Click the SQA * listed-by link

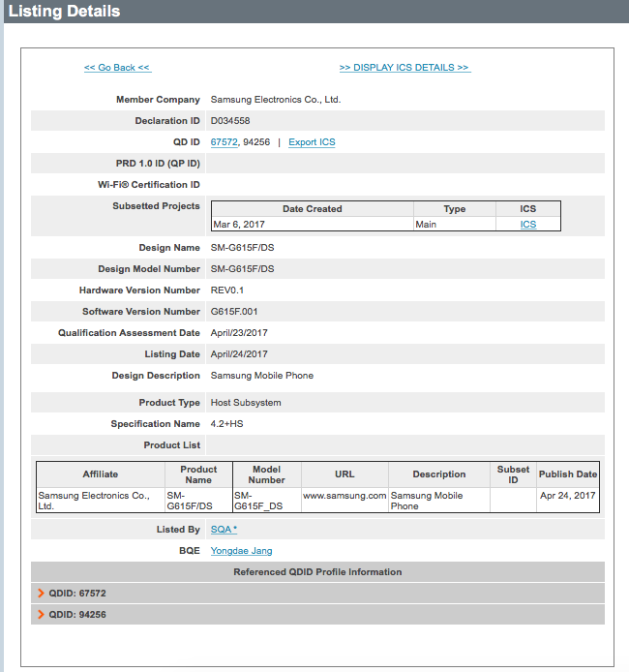(224, 530)
